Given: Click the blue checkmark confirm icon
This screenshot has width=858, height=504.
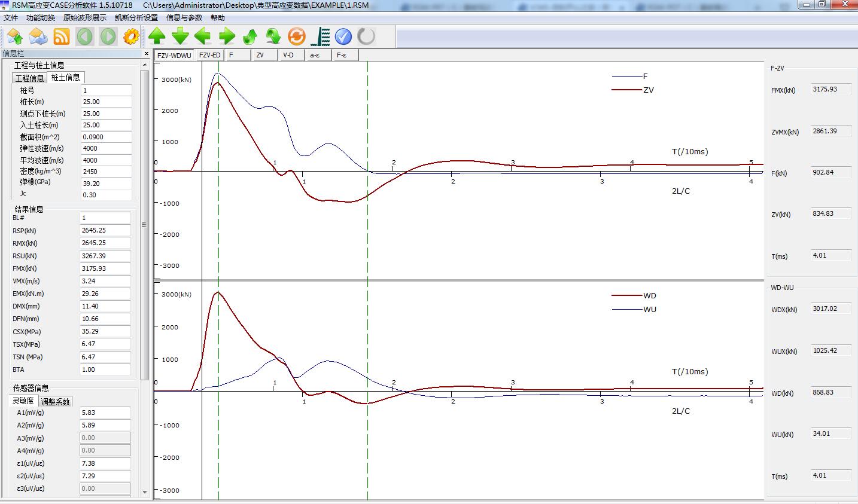Looking at the screenshot, I should click(x=343, y=37).
